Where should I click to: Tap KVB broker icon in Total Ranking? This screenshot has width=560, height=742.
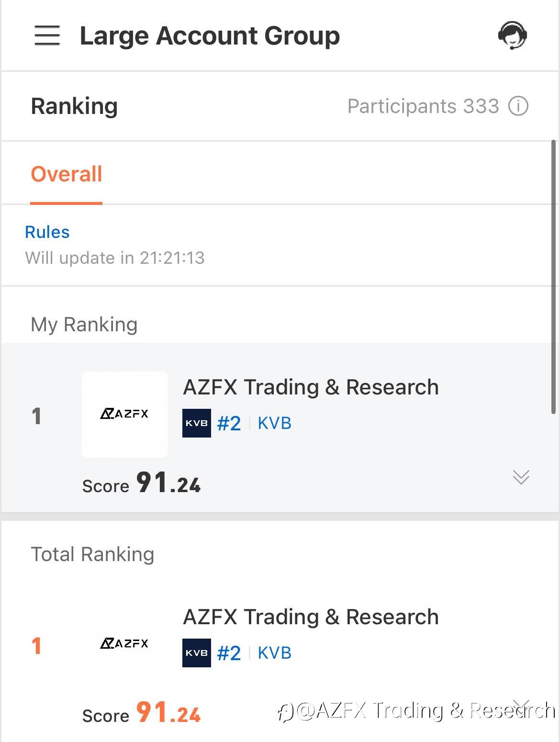[x=196, y=653]
